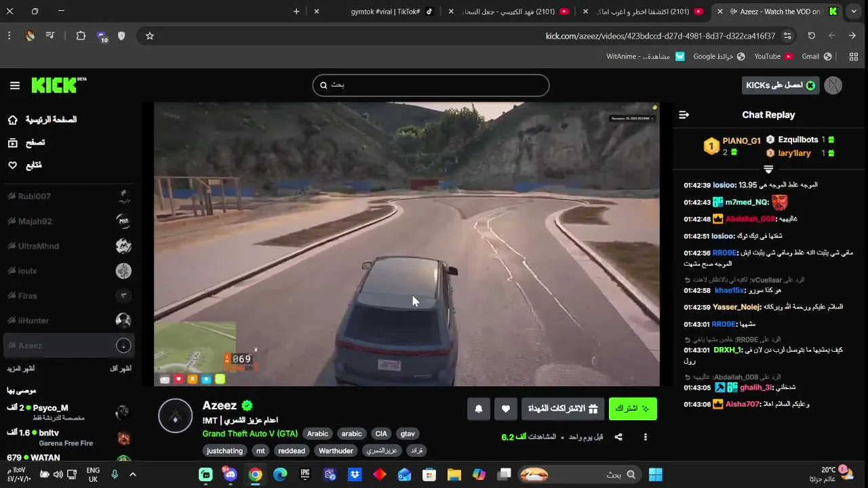Click PIANO_G1 top gifter entry
868x488 pixels.
732,146
